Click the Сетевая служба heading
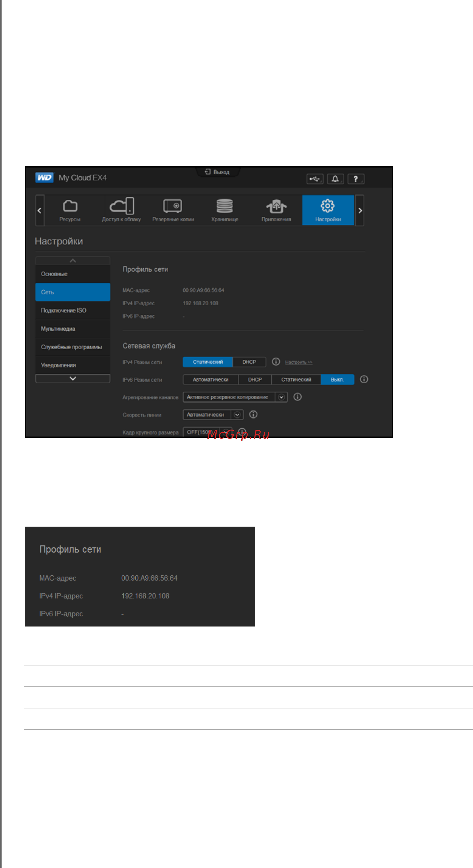The image size is (473, 868). [149, 346]
